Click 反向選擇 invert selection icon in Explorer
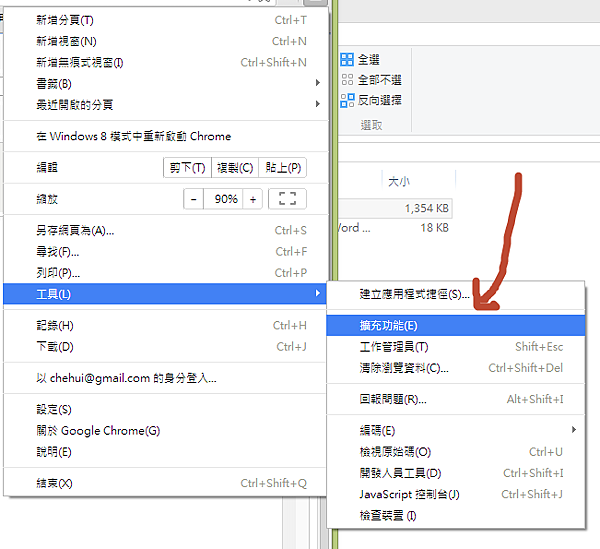 [347, 100]
